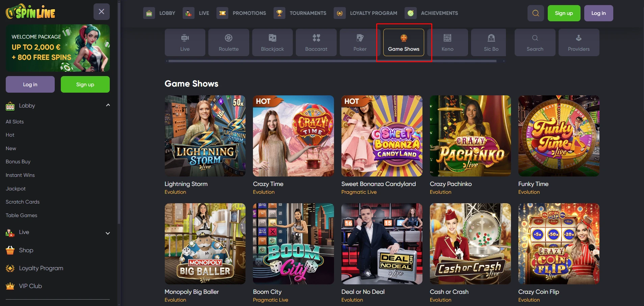Open Instant Wins category
Viewport: 644px width, 306px height.
click(x=20, y=175)
